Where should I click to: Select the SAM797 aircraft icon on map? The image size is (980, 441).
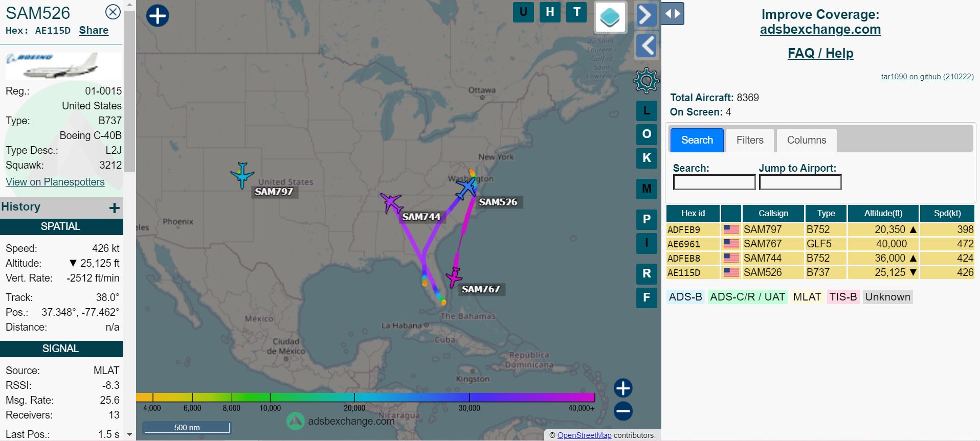[242, 175]
